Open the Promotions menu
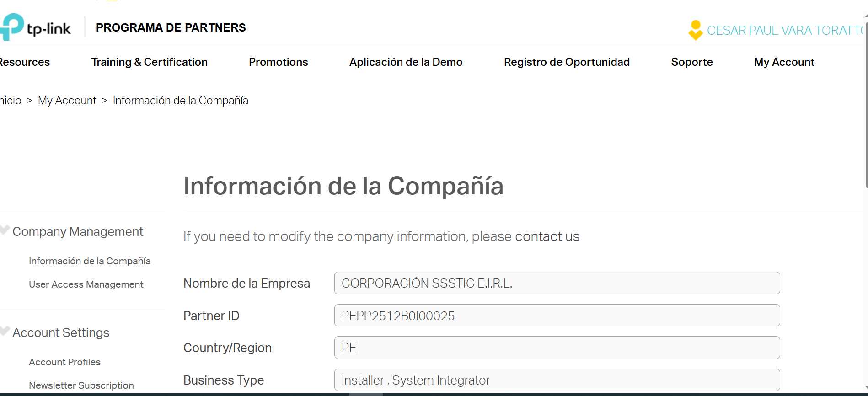Image resolution: width=868 pixels, height=396 pixels. 278,62
